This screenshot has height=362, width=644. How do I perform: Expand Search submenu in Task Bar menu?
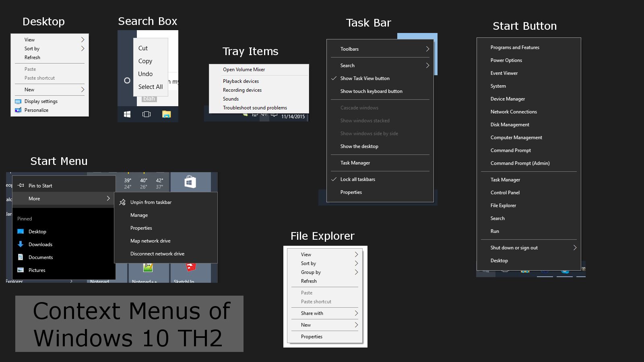tap(427, 66)
